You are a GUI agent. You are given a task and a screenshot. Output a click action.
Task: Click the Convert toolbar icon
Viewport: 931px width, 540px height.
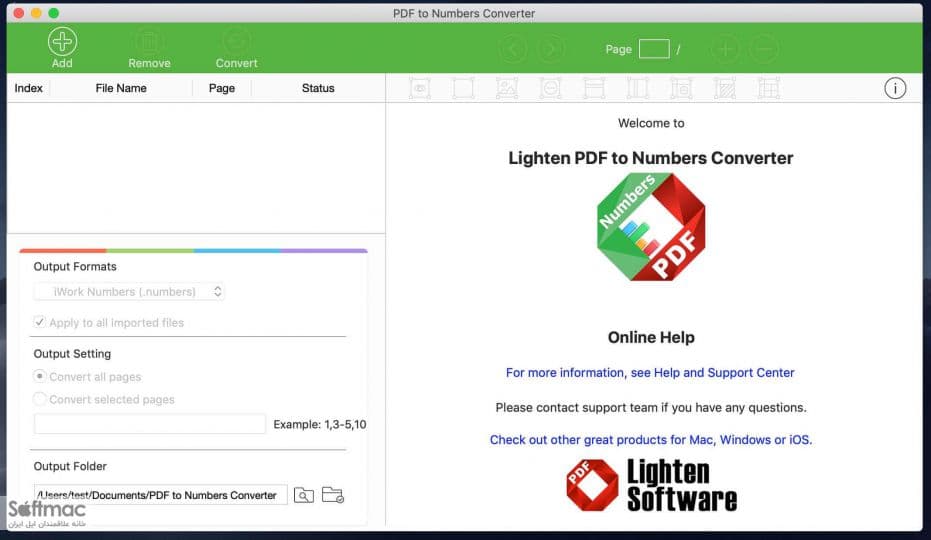[236, 42]
